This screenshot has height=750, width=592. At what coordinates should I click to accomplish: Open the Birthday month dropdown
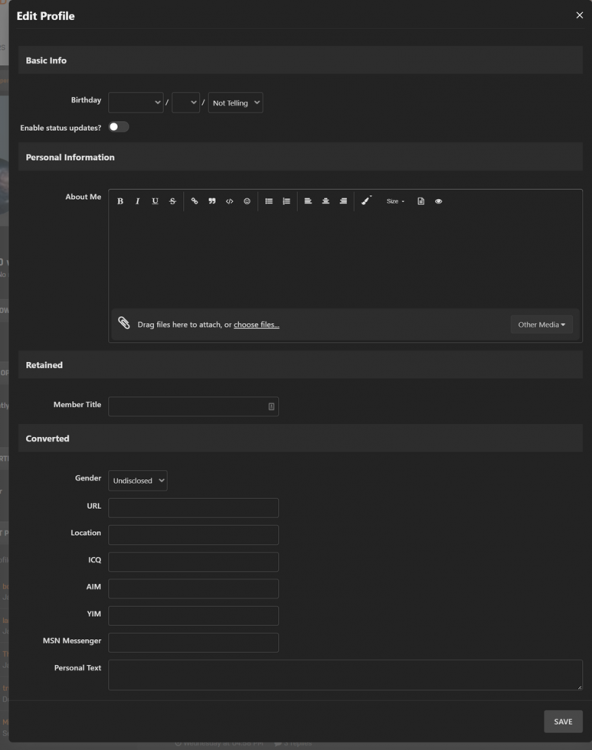(136, 102)
